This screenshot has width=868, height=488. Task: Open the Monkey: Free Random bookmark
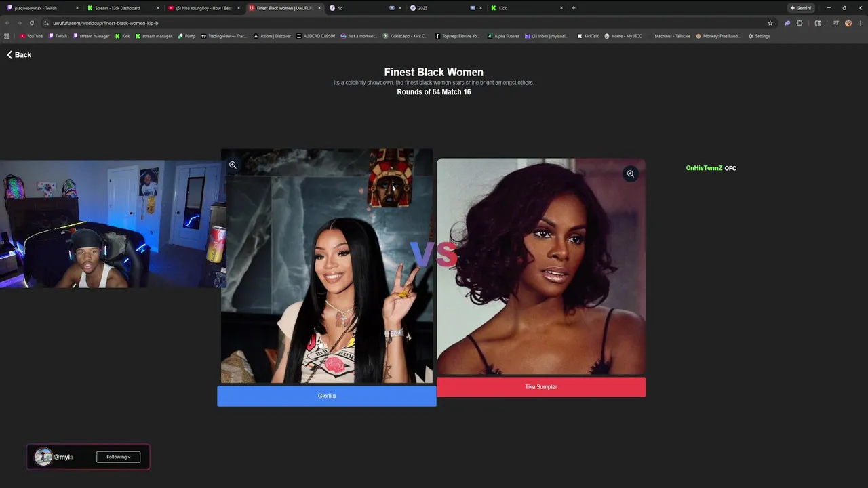[718, 36]
